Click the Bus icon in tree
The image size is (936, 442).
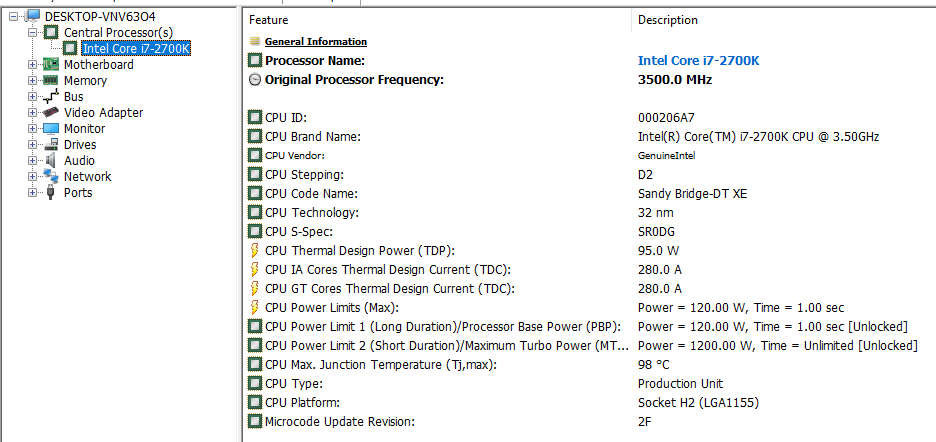point(51,97)
